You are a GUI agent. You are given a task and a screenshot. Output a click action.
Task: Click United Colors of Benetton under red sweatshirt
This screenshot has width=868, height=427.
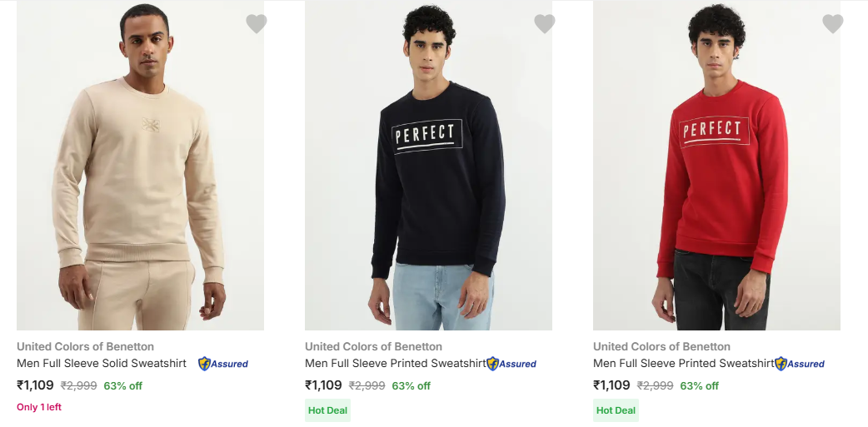pyautogui.click(x=661, y=346)
